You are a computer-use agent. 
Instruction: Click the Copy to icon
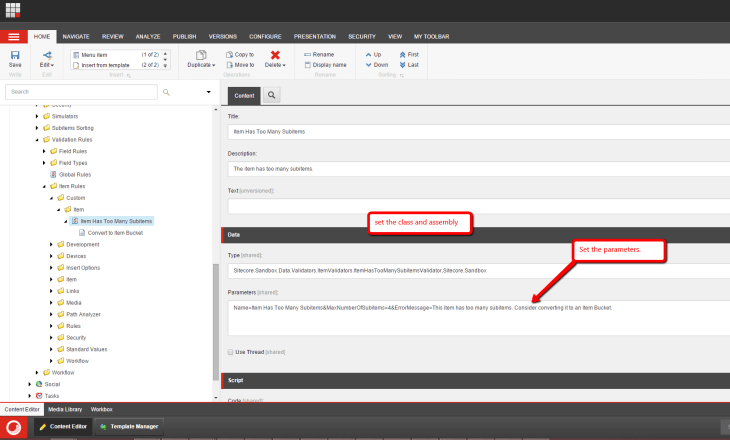230,54
